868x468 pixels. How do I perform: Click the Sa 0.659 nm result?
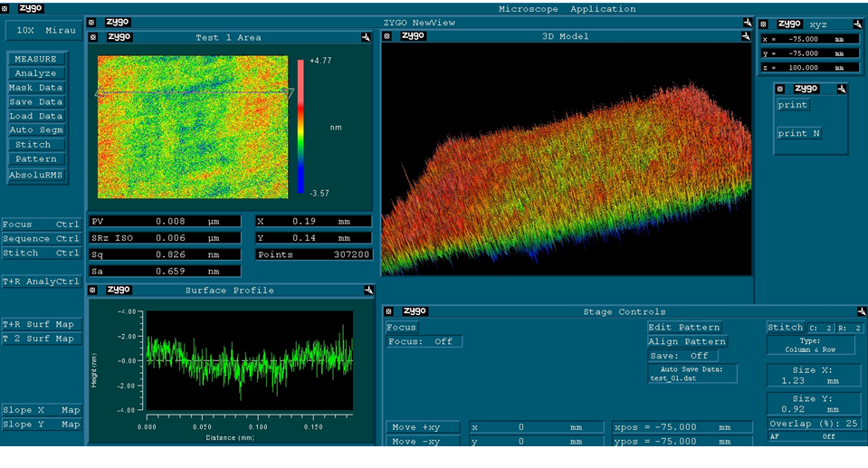[165, 272]
